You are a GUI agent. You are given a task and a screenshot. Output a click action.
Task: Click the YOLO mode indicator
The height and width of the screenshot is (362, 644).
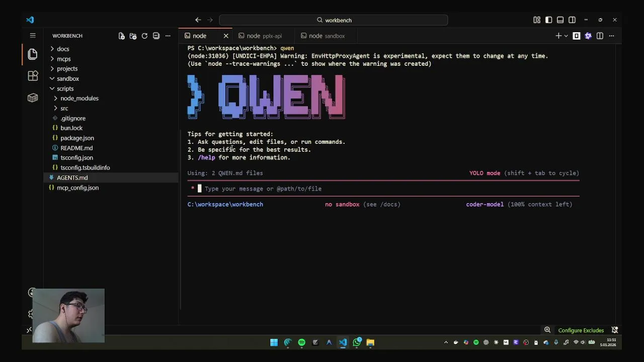click(485, 173)
